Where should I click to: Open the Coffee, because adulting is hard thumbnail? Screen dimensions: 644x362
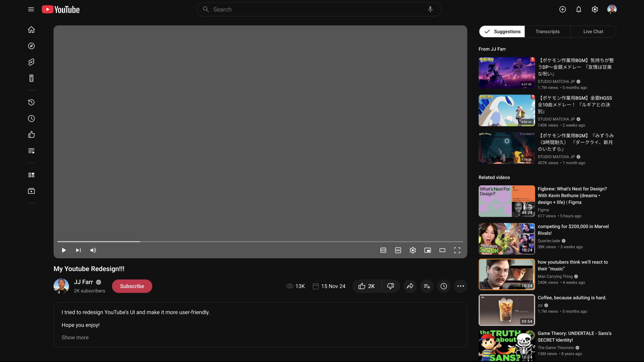coord(506,310)
